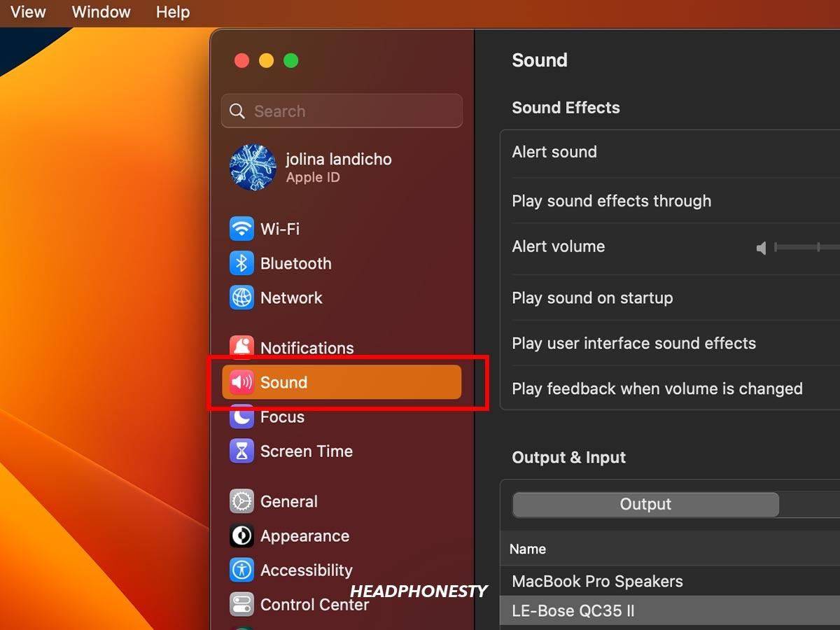Open Focus settings via the moon icon
840x630 pixels.
(241, 416)
